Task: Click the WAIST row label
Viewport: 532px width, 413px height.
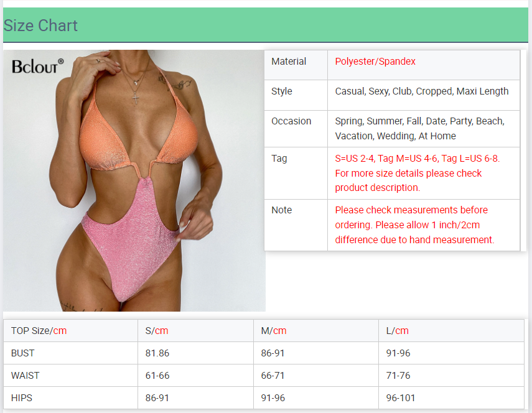Action: click(x=25, y=376)
